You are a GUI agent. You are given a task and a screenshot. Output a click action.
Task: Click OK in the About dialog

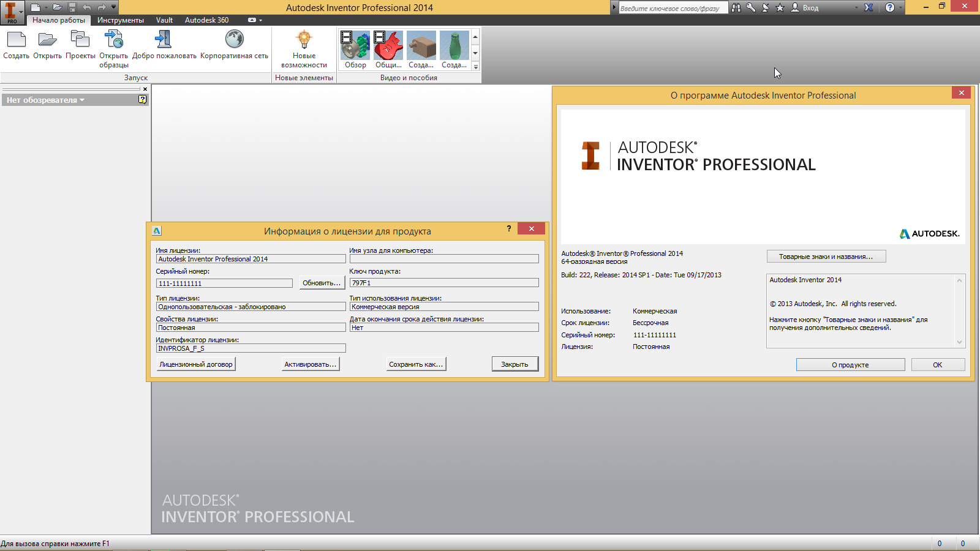[938, 365]
